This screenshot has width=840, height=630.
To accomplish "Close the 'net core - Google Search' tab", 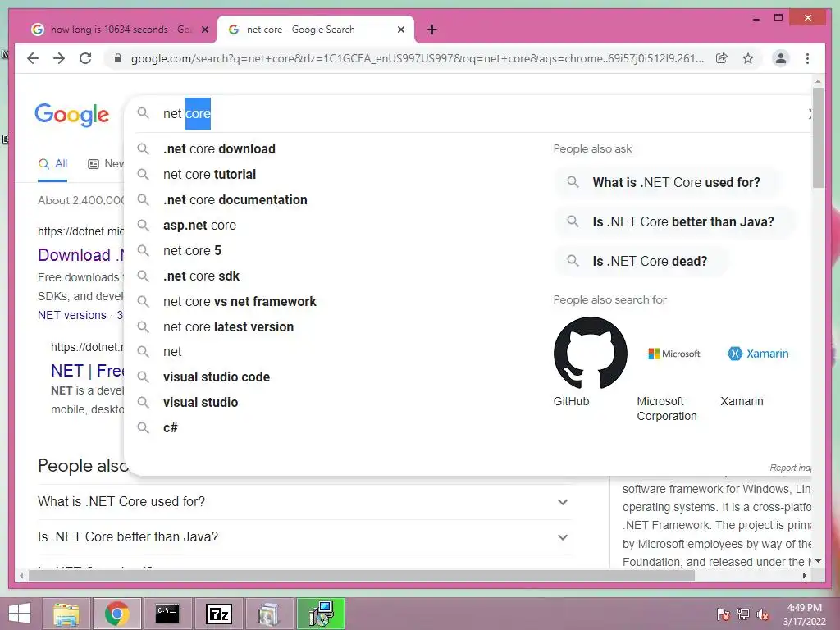I will (400, 30).
